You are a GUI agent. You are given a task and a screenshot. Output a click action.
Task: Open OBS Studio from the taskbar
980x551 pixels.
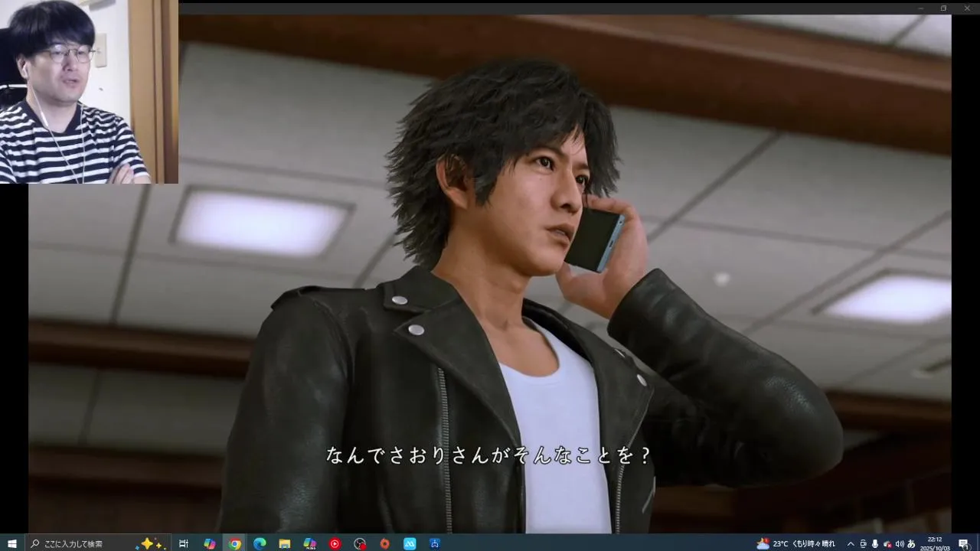360,543
